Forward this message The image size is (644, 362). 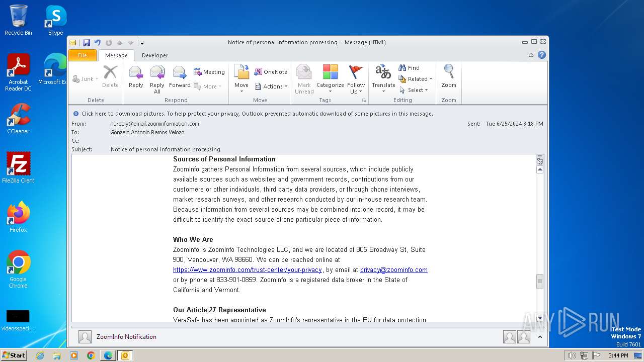pos(180,77)
